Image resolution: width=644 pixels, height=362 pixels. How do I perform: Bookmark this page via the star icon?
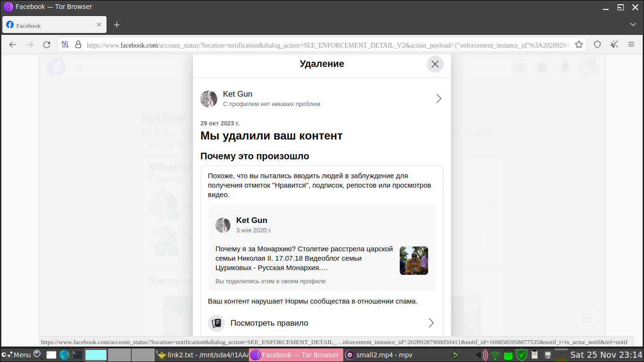tap(579, 43)
